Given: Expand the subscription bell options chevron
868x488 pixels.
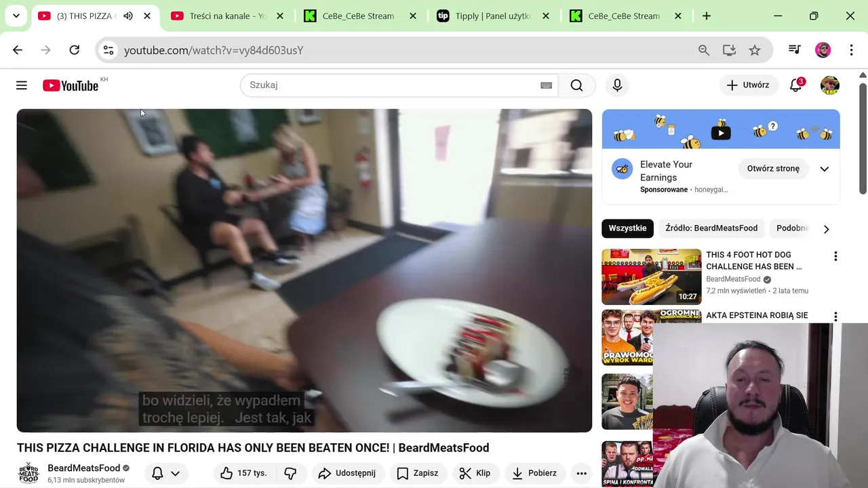Looking at the screenshot, I should click(175, 473).
